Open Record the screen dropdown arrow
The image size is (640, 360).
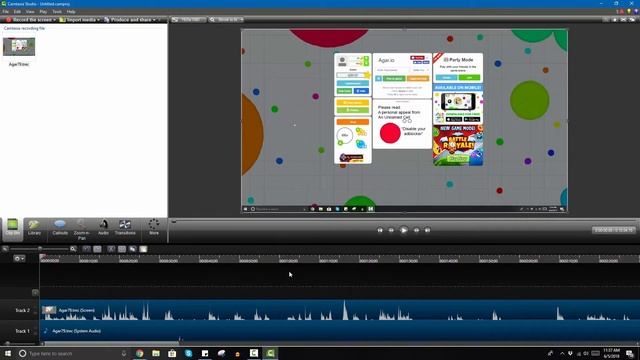[55, 20]
